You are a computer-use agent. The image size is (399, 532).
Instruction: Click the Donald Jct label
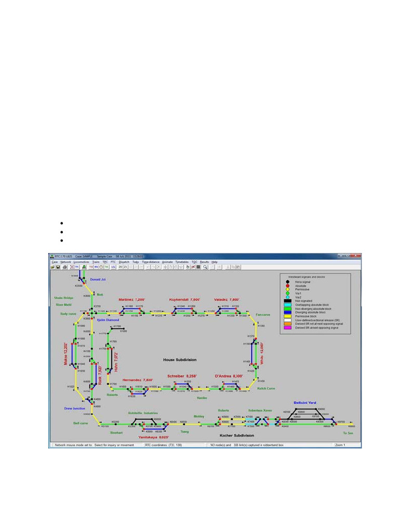click(x=98, y=279)
